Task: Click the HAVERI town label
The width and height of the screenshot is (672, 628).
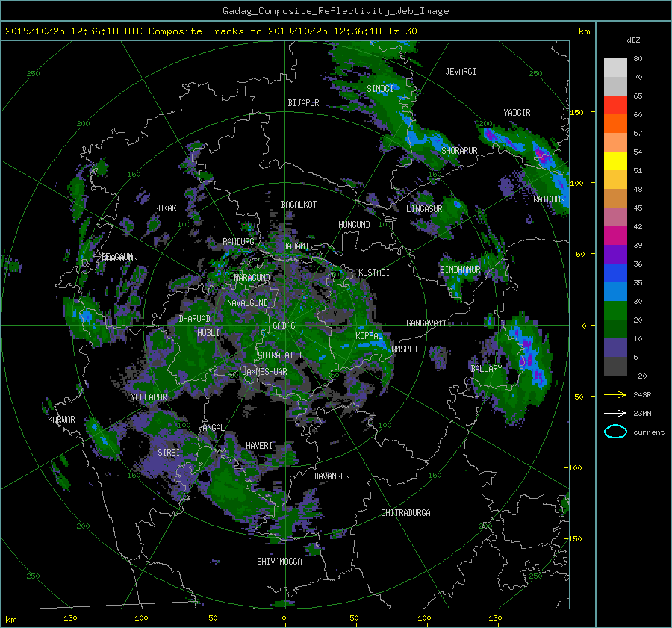Action: click(x=259, y=447)
